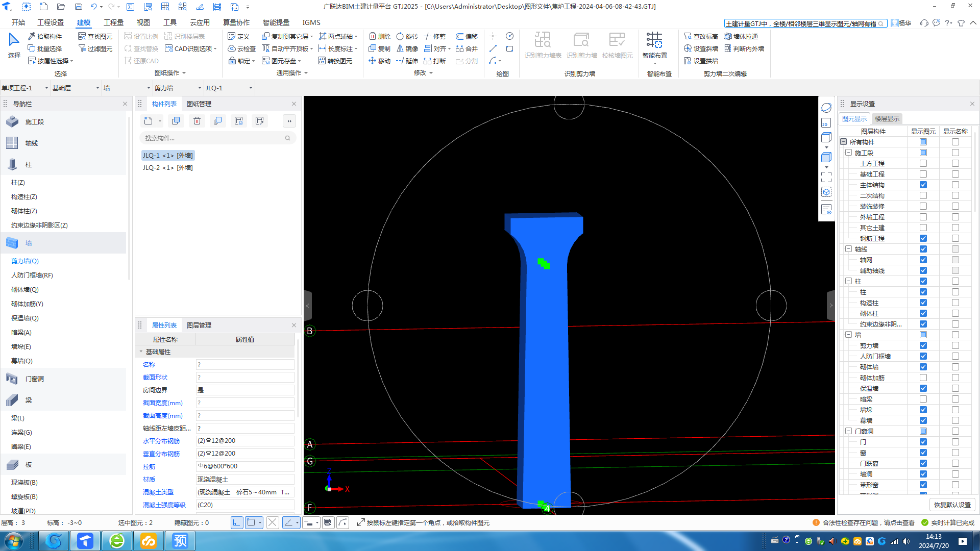Switch to 楼层显示 tab

click(887, 118)
